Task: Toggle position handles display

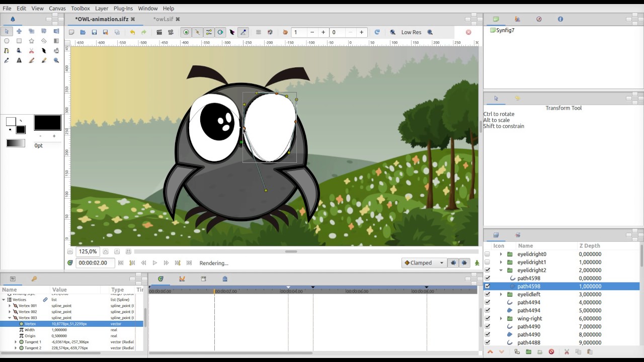Action: 186,32
